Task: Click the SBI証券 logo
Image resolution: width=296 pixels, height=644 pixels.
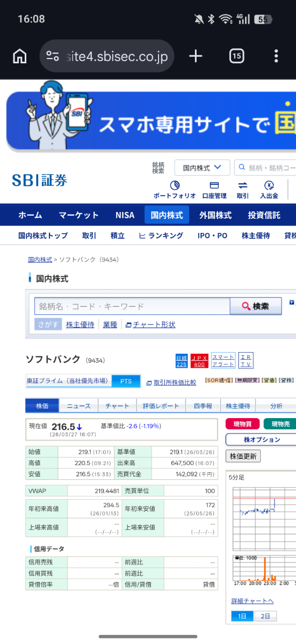Action: 39,180
